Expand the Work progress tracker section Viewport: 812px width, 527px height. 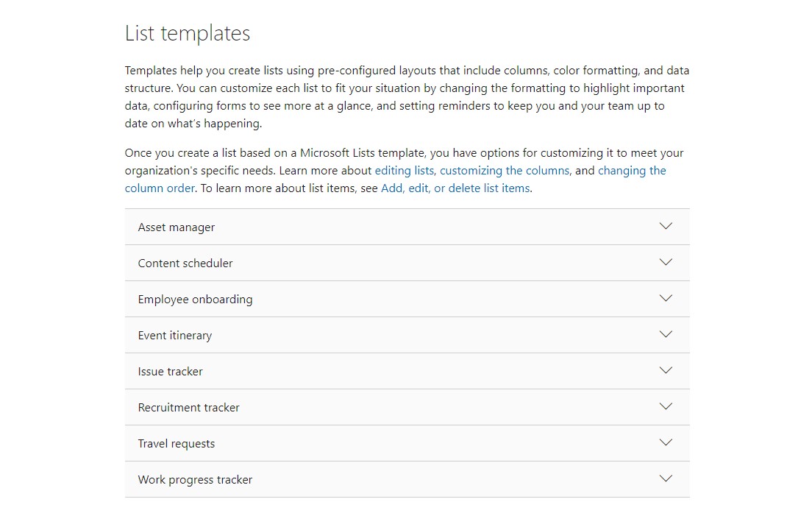[x=407, y=478]
